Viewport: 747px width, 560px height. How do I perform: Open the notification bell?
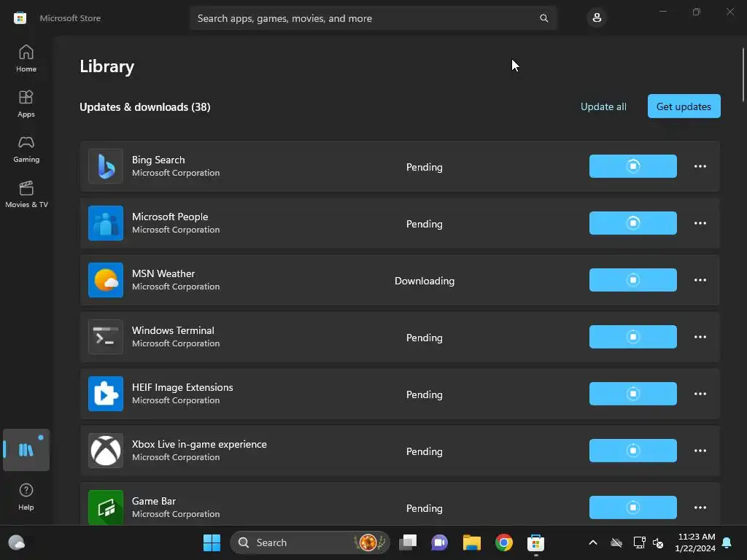click(727, 542)
